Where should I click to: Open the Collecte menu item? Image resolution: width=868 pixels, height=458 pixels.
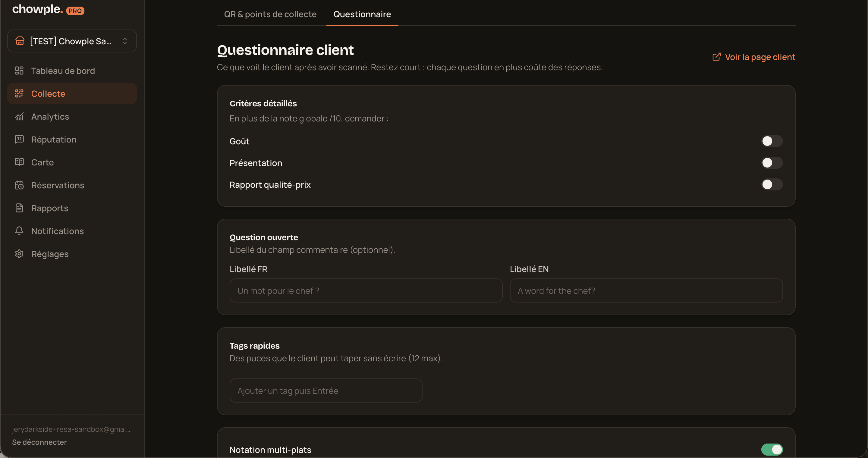(72, 94)
